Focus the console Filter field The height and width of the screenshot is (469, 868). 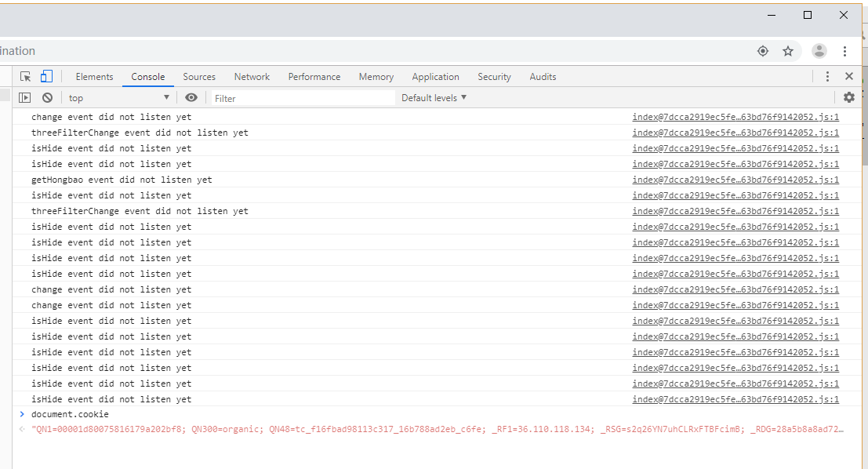pyautogui.click(x=303, y=98)
